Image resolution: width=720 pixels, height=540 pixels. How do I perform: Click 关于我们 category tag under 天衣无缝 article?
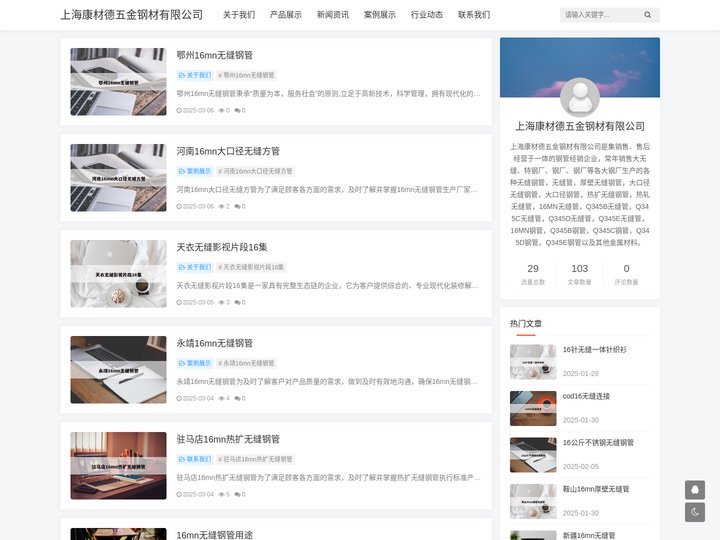coord(195,267)
